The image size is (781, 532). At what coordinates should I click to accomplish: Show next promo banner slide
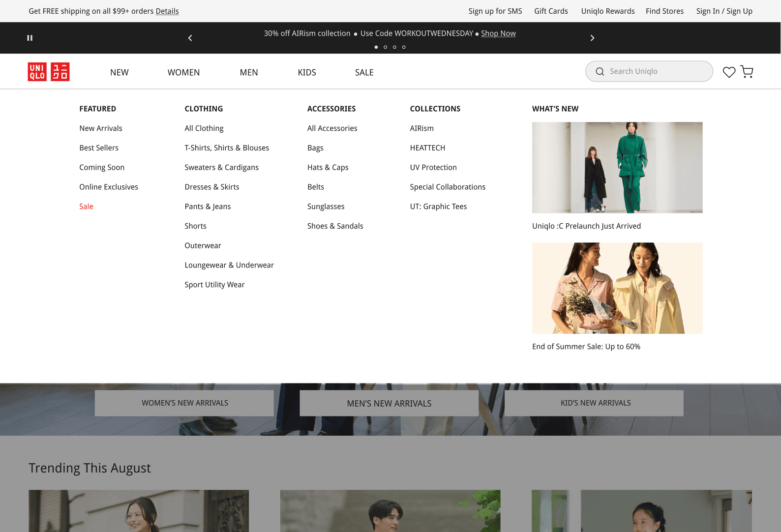[x=592, y=38]
